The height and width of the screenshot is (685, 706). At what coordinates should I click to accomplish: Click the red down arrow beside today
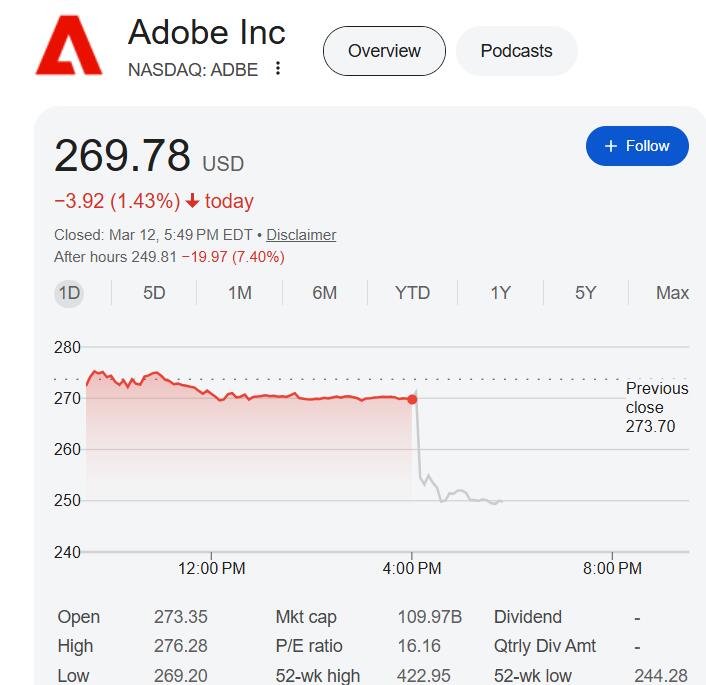tap(192, 201)
